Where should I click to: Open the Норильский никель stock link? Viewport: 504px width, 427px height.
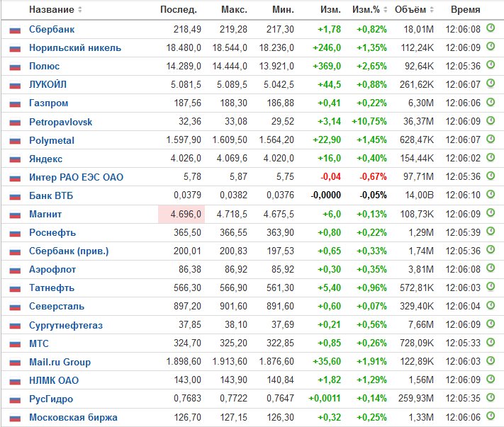(x=75, y=48)
